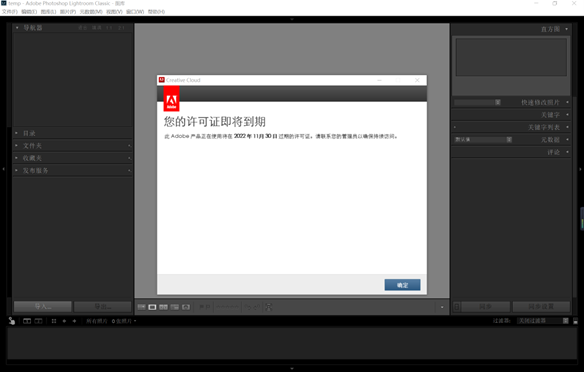
Task: Click the star rating control in toolbar
Action: pos(228,307)
